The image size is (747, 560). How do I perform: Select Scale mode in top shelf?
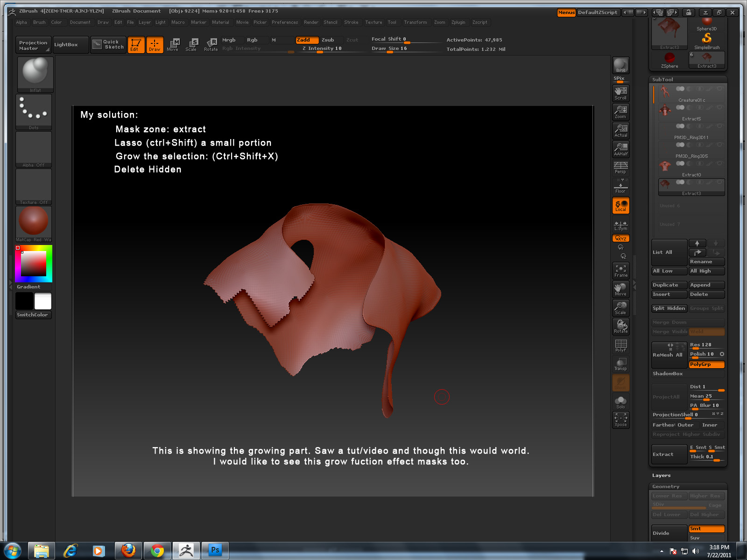(x=191, y=45)
